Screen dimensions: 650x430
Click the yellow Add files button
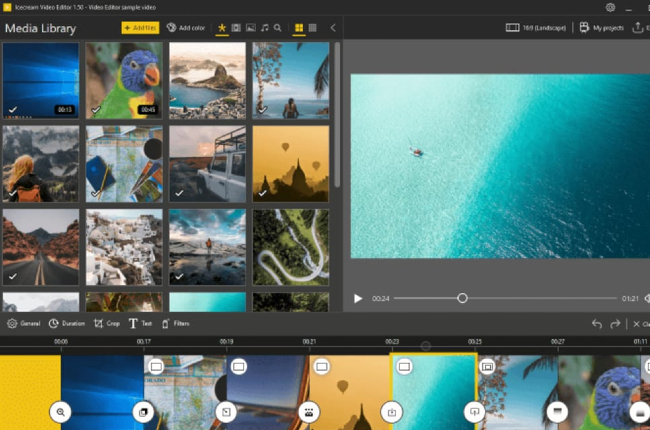140,28
